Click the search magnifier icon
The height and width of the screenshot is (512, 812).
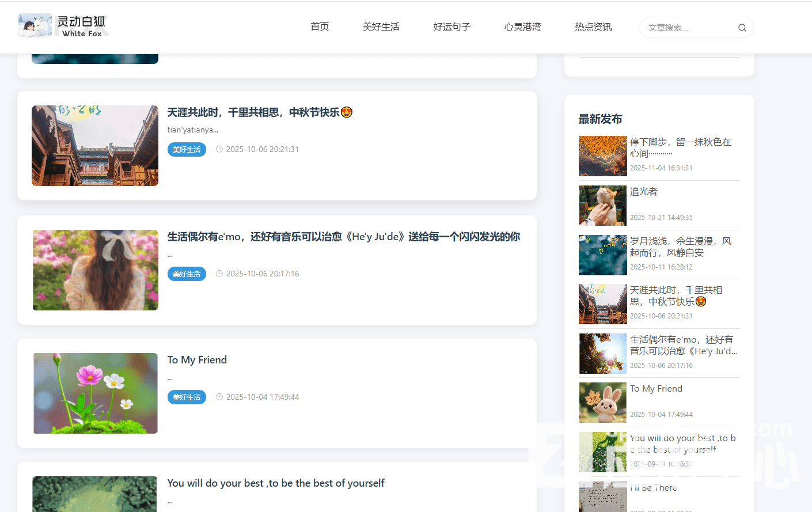click(742, 28)
